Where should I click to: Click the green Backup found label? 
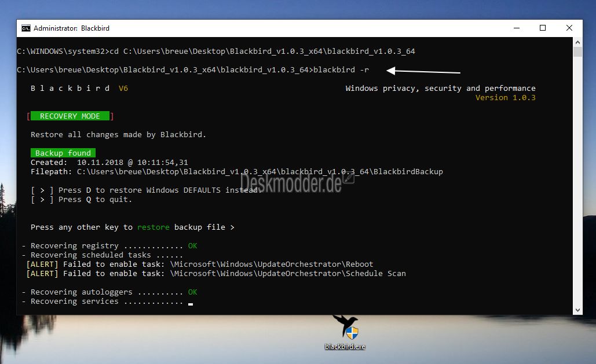(x=63, y=153)
